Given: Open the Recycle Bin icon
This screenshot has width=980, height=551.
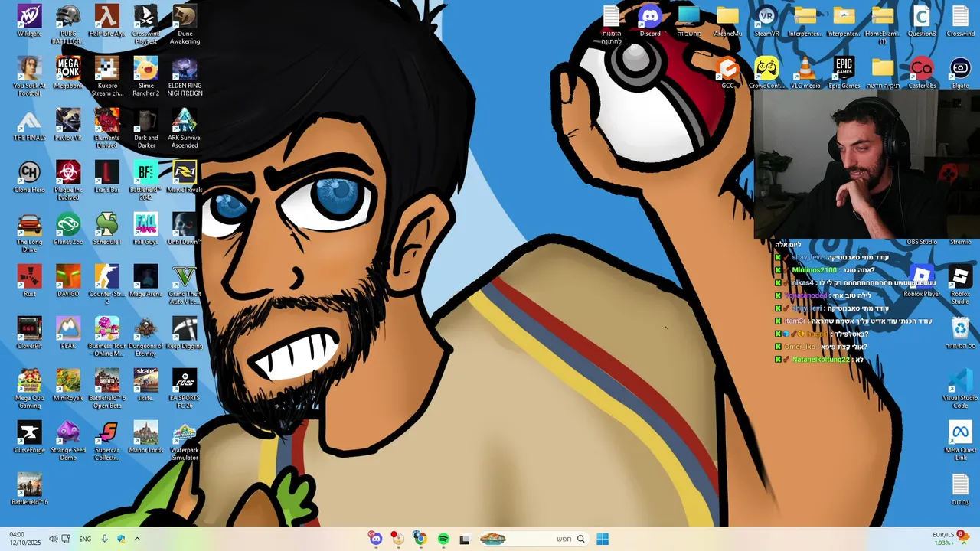Looking at the screenshot, I should 960,333.
